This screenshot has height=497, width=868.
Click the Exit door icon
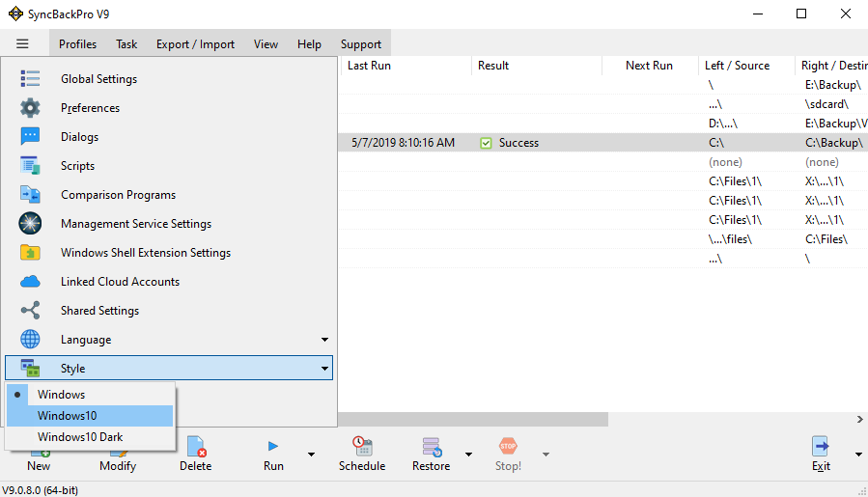pos(821,446)
